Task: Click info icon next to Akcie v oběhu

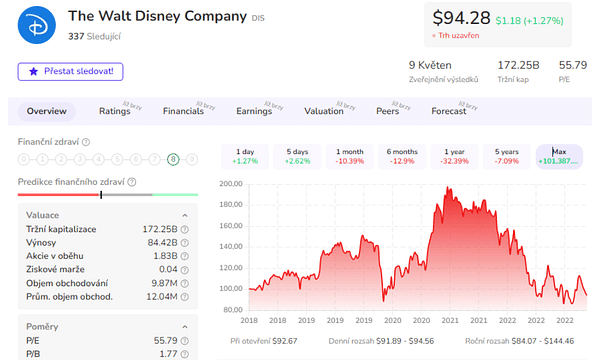Action: tap(184, 256)
